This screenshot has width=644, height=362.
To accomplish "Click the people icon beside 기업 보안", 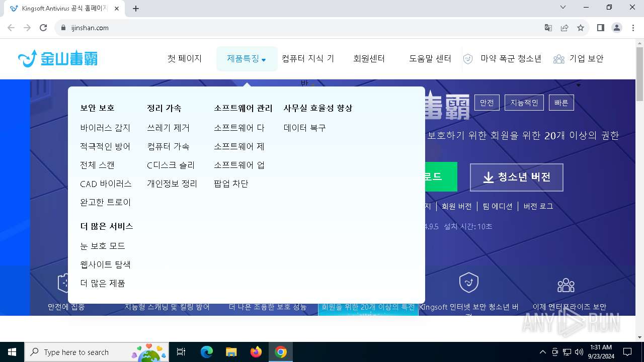I will 559,59.
